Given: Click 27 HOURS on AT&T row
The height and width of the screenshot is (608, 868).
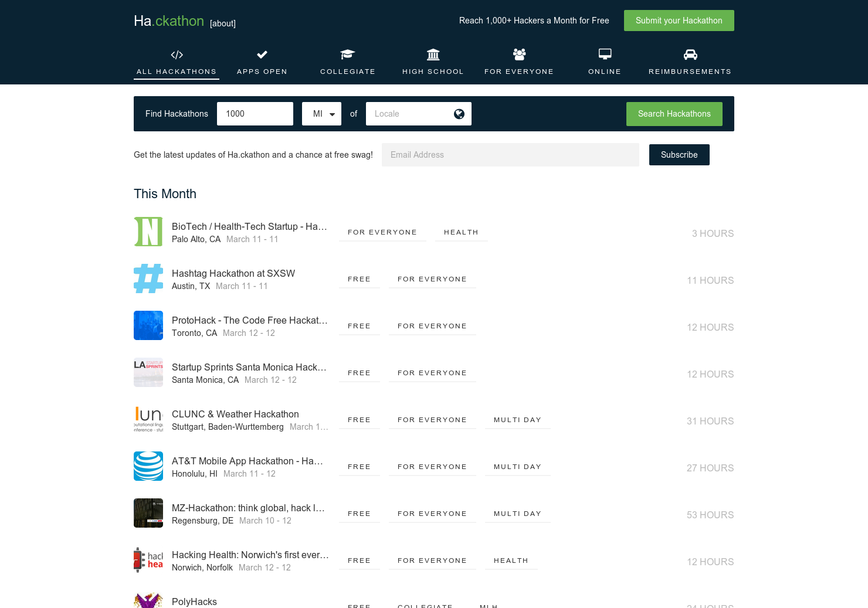Looking at the screenshot, I should pyautogui.click(x=710, y=468).
